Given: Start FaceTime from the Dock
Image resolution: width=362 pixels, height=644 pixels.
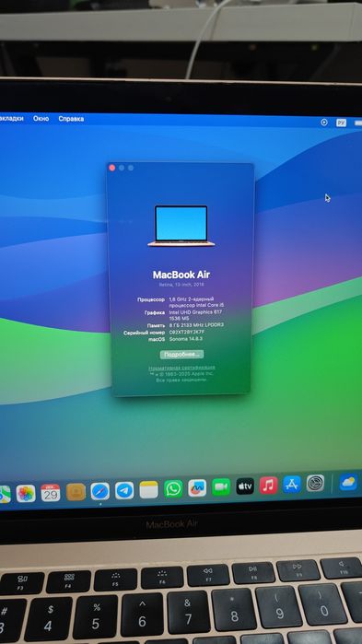Looking at the screenshot, I should tap(221, 487).
